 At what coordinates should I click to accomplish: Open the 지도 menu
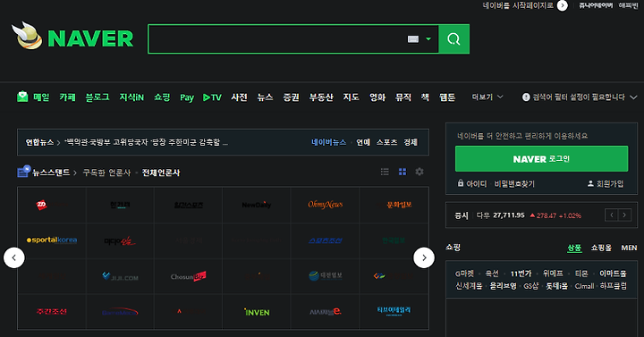tap(352, 97)
